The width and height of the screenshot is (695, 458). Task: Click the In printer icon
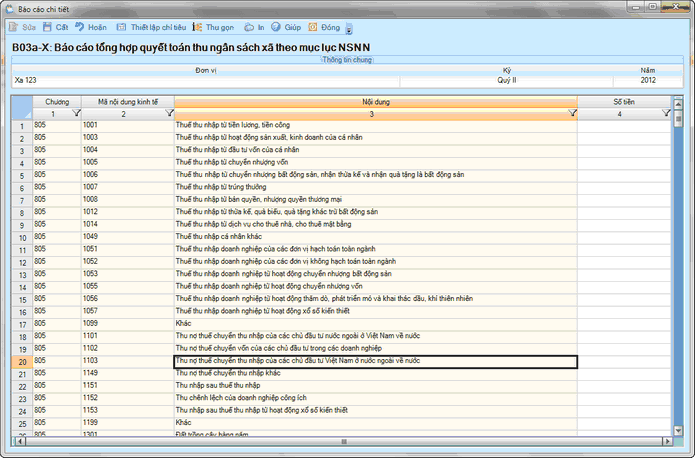tap(249, 27)
